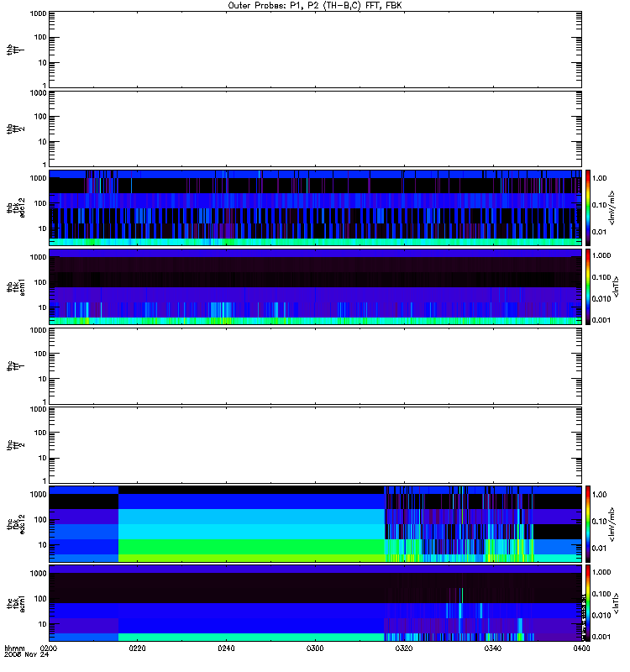Click the '100' y-tick of thb fbk scm1 panel
Image resolution: width=630 pixels, height=672 pixels.
click(x=40, y=282)
